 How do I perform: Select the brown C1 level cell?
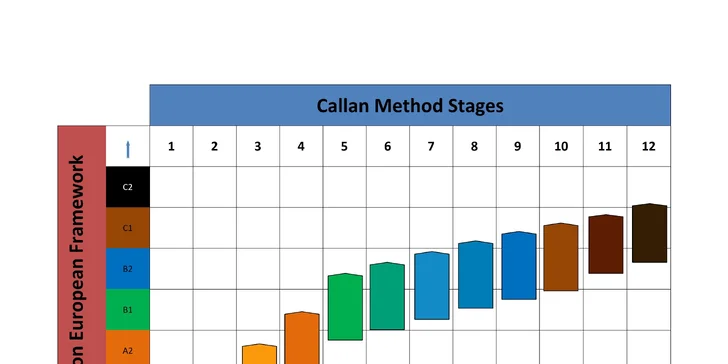[x=128, y=228]
